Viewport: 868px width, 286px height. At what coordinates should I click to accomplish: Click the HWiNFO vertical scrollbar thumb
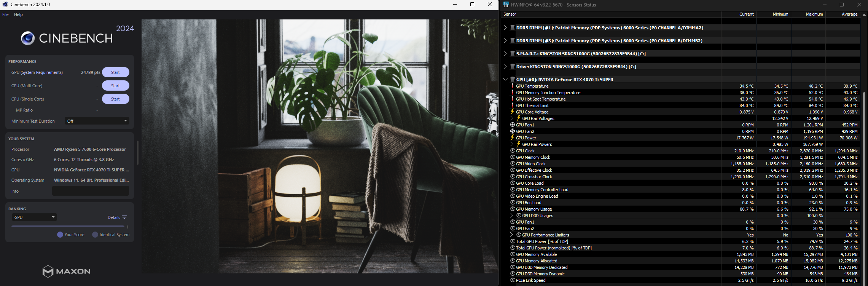[864, 189]
